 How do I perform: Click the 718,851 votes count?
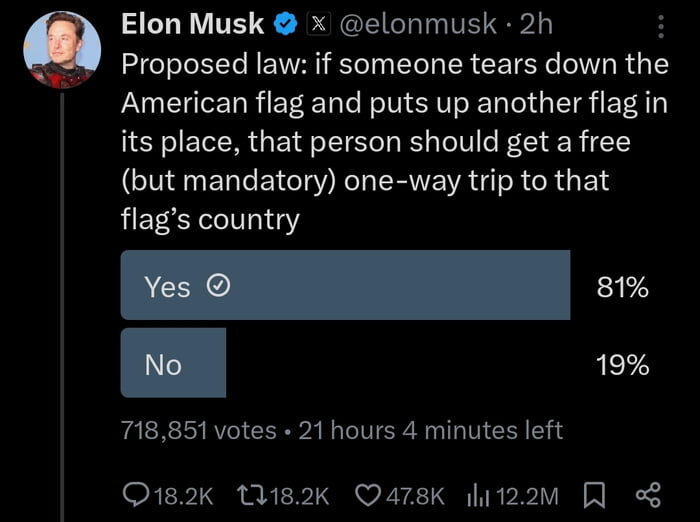pyautogui.click(x=199, y=430)
